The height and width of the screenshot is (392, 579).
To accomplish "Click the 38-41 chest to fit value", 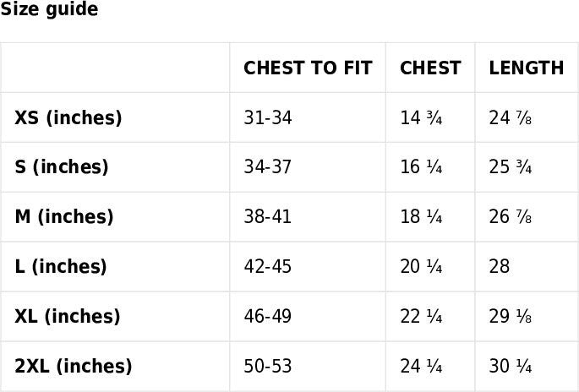I will (x=267, y=217).
